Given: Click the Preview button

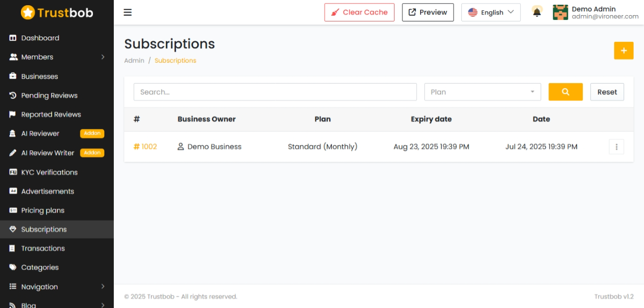Looking at the screenshot, I should [x=428, y=13].
